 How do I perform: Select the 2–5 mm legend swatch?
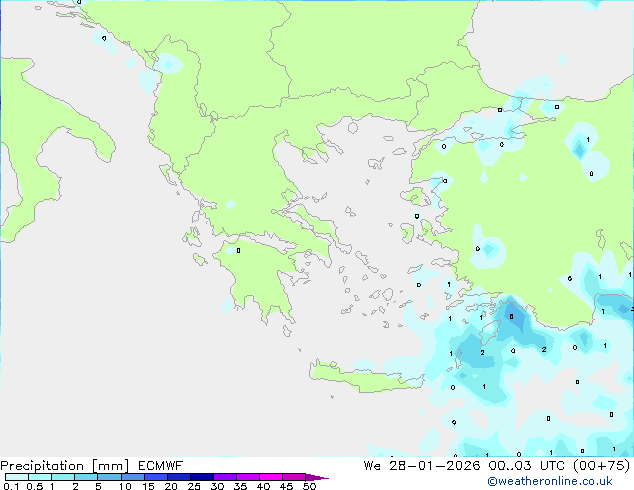pos(86,477)
